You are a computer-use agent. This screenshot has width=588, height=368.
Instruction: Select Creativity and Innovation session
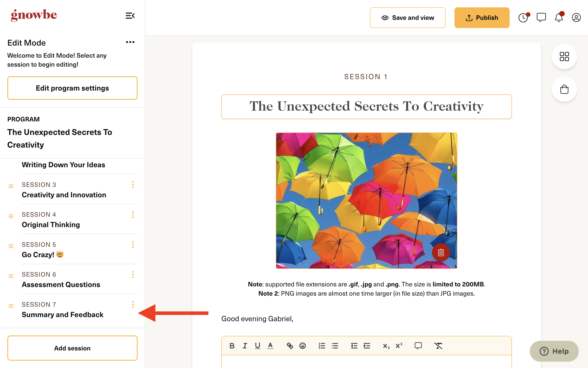click(x=64, y=195)
